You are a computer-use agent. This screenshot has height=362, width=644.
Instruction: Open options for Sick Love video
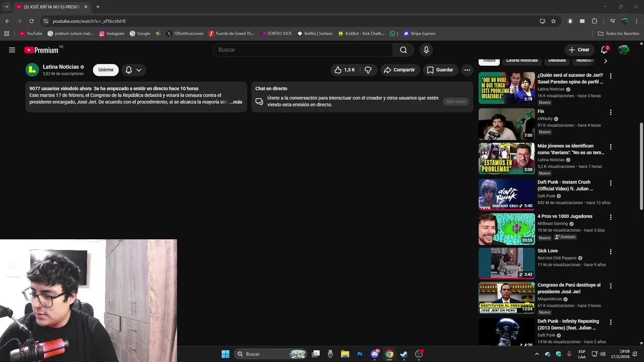tap(611, 251)
